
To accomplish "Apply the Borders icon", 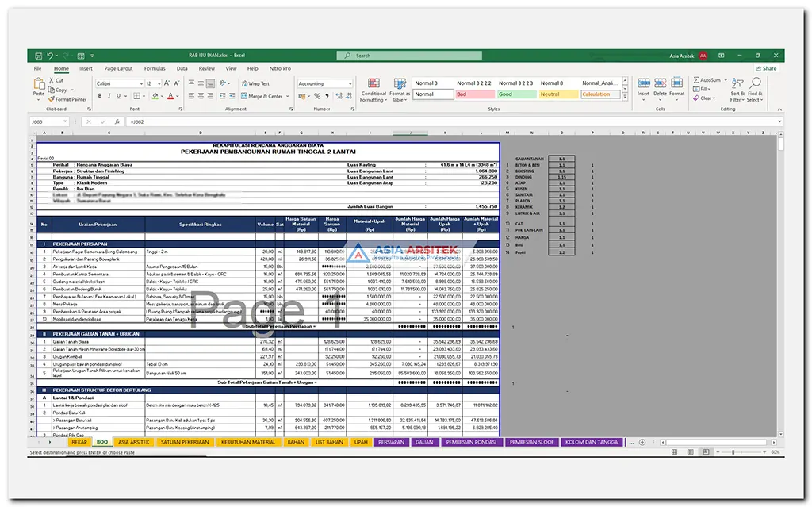I will 136,96.
